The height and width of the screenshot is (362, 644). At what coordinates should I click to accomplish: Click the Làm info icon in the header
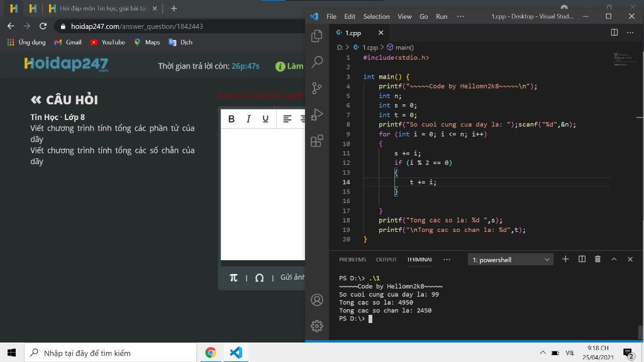pos(280,67)
